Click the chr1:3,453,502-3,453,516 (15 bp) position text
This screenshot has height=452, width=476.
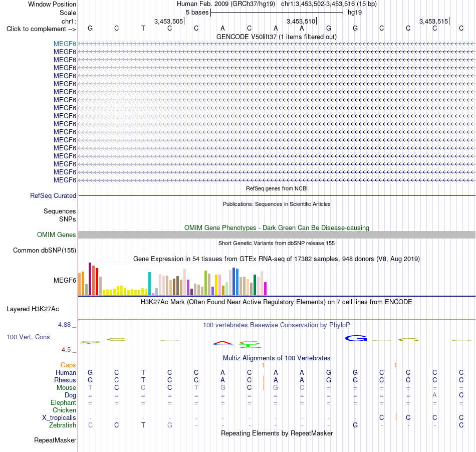(329, 4)
